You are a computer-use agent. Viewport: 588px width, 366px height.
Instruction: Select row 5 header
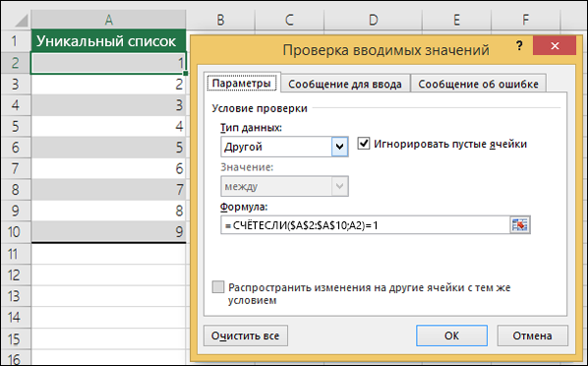tap(16, 126)
